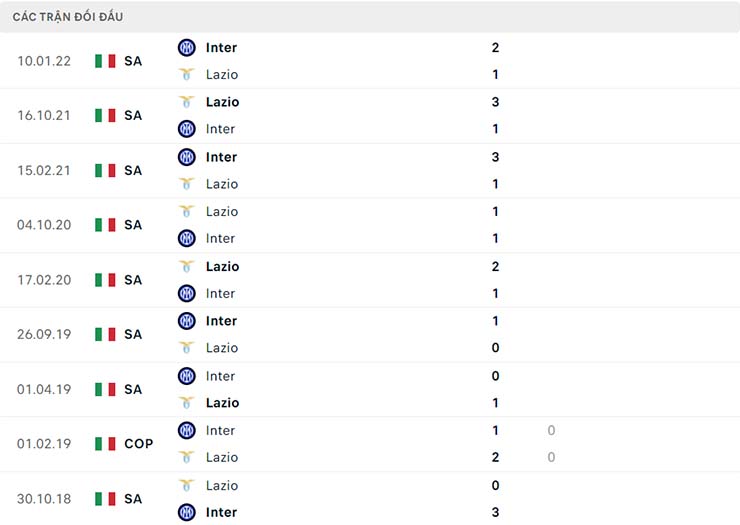Click Lazio's score 3 in the 16.10.21 match
Screen dimensions: 740x525
[x=496, y=102]
